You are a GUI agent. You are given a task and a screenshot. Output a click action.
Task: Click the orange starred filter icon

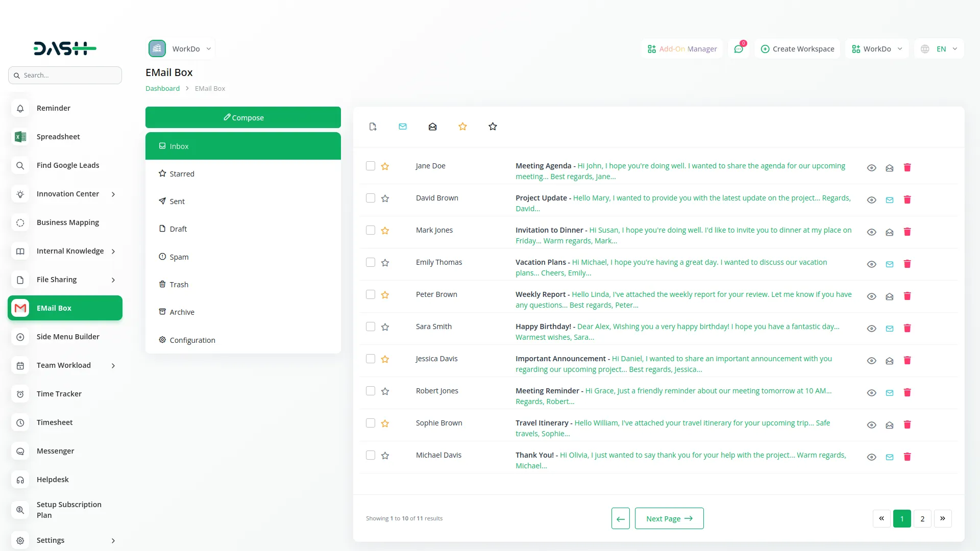pos(462,126)
